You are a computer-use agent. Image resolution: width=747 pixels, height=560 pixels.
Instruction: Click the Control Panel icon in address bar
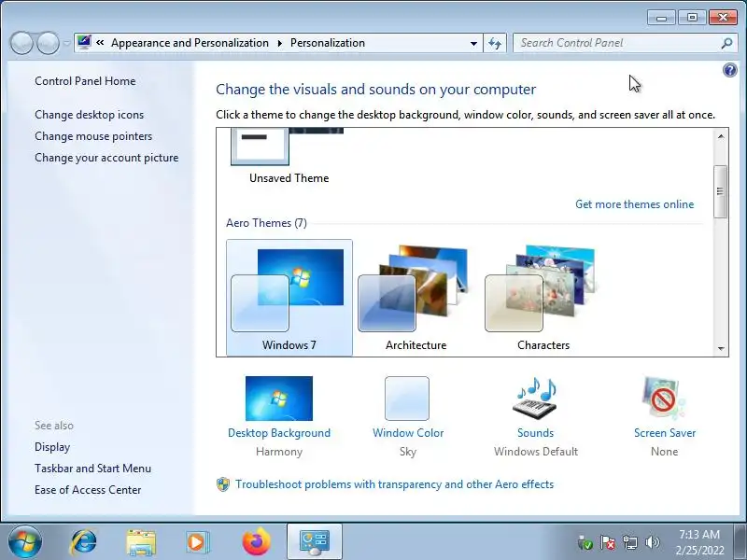(x=84, y=42)
